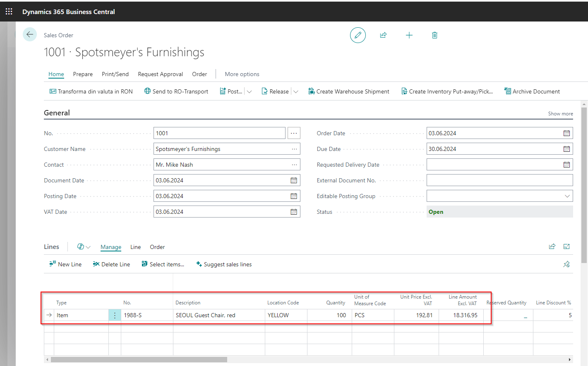The width and height of the screenshot is (588, 366).
Task: Click Transforma din valuta in RON
Action: (x=91, y=91)
